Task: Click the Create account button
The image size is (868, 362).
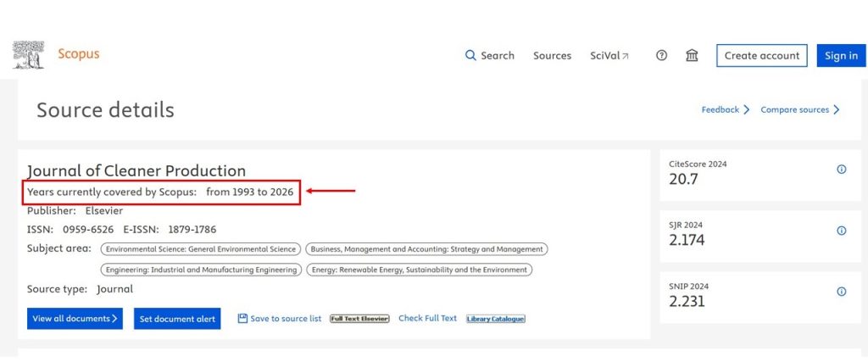Action: pyautogui.click(x=762, y=55)
